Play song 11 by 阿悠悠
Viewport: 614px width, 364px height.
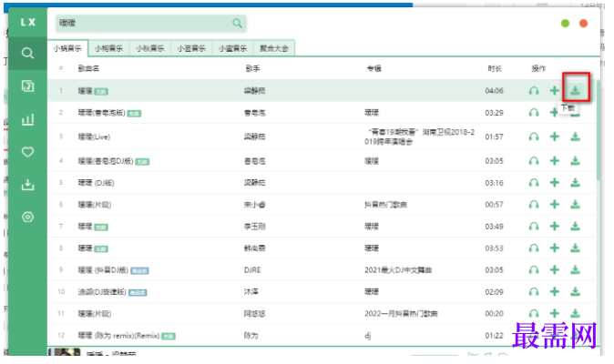[534, 314]
